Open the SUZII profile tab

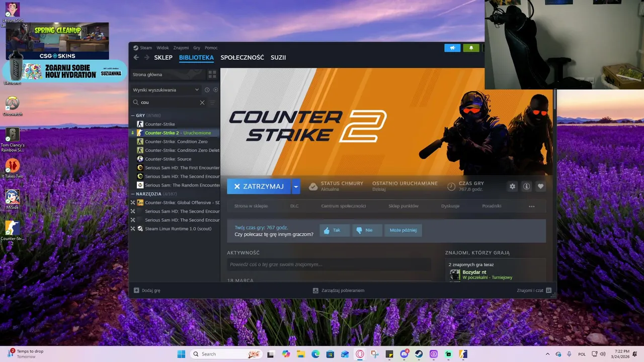[278, 57]
